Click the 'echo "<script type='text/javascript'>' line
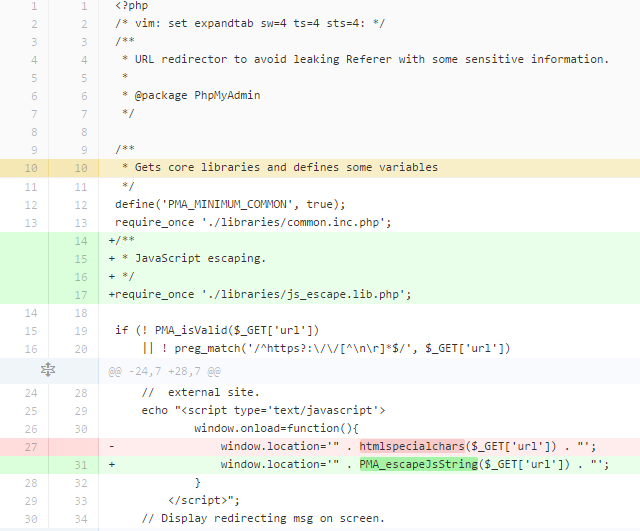The image size is (640, 531). coord(263,410)
